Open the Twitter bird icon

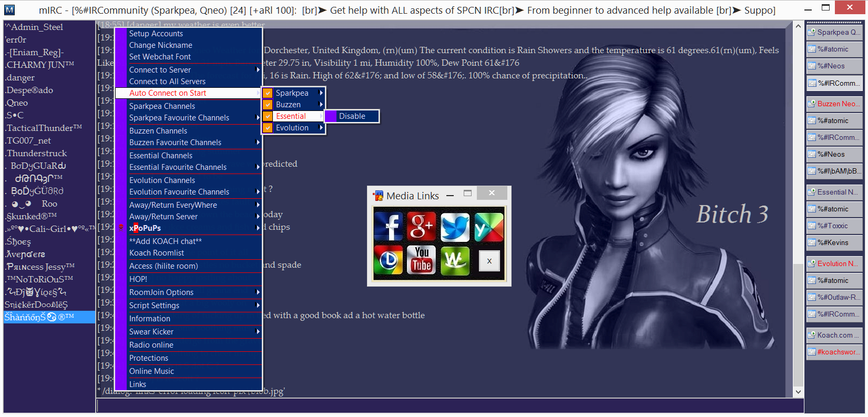pyautogui.click(x=455, y=227)
